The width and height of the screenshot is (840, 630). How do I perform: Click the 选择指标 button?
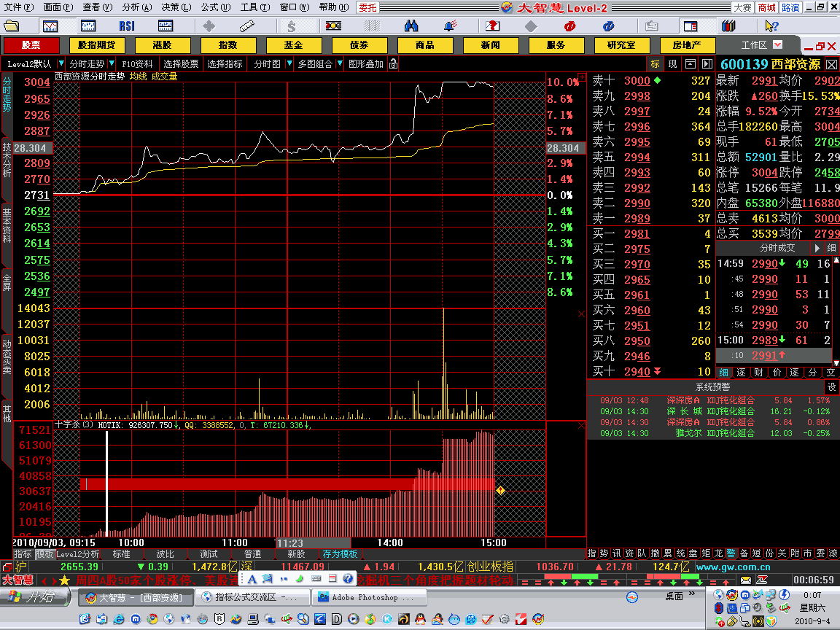click(225, 63)
